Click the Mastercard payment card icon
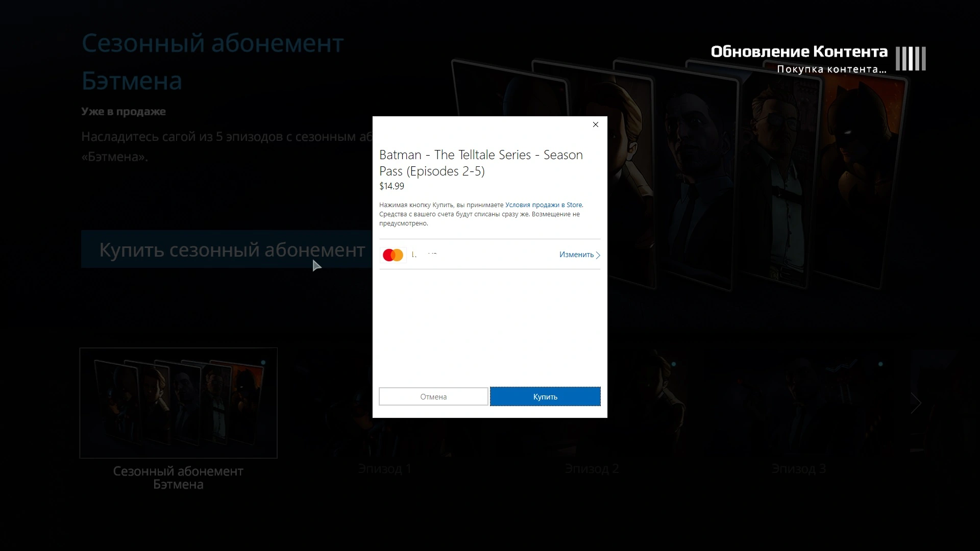Image resolution: width=980 pixels, height=551 pixels. point(393,255)
